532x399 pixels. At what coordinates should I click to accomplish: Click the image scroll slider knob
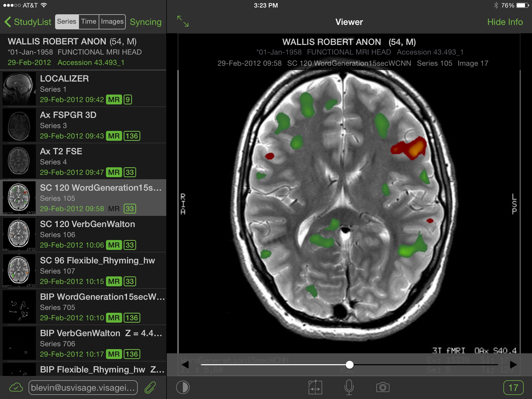[x=350, y=365]
